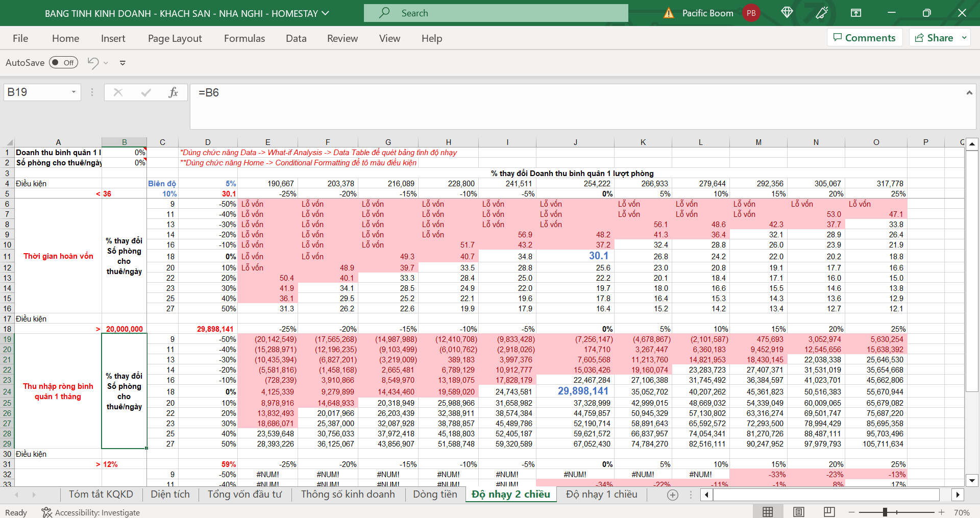This screenshot has height=518, width=980.
Task: Select Normal view icon in status bar
Action: click(x=768, y=512)
